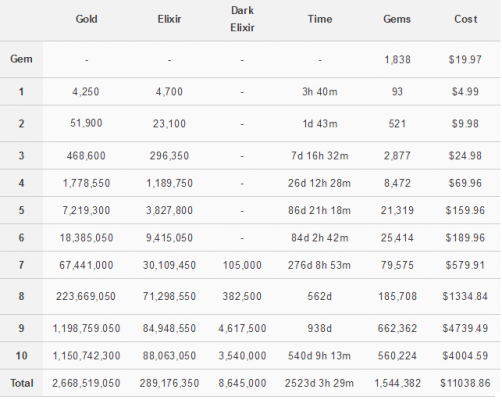Click the Cost column header
Screen dimensions: 502x400
point(466,19)
